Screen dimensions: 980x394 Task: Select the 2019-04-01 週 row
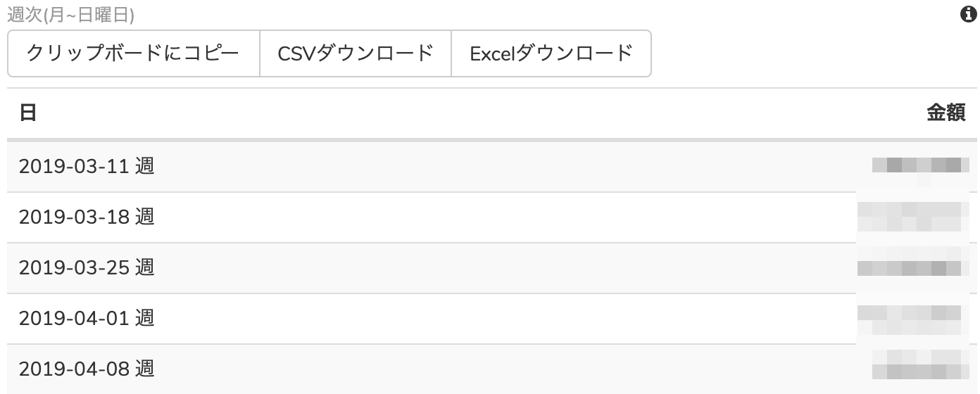pos(492,319)
